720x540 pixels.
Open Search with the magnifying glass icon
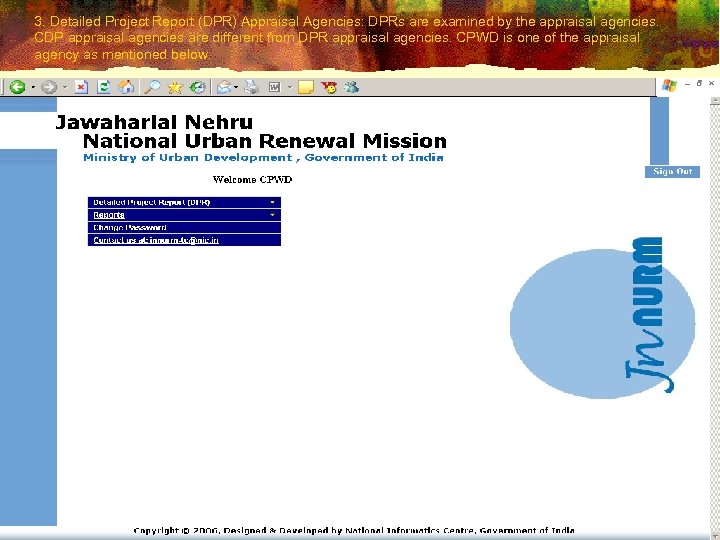tap(152, 87)
